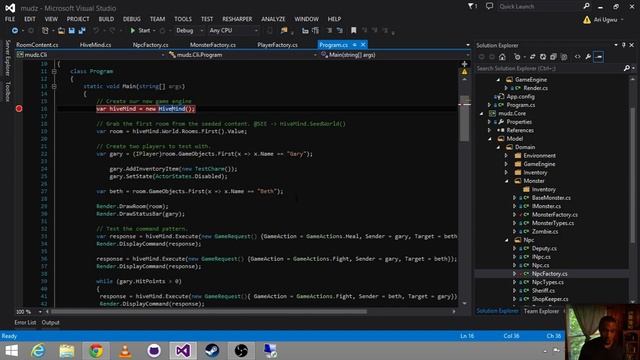This screenshot has width=640, height=360.
Task: Collapse the mudz.Core project node
Action: pyautogui.click(x=482, y=113)
